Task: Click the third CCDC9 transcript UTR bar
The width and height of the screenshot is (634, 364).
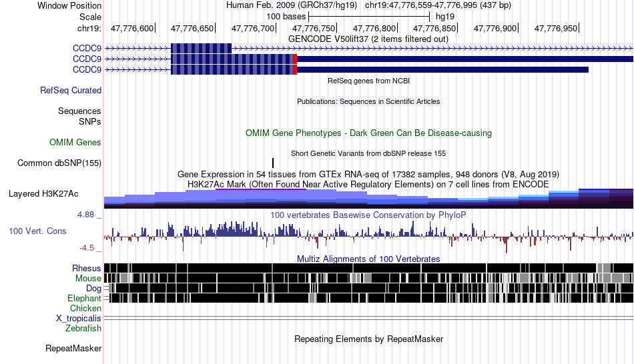Action: tap(442, 69)
